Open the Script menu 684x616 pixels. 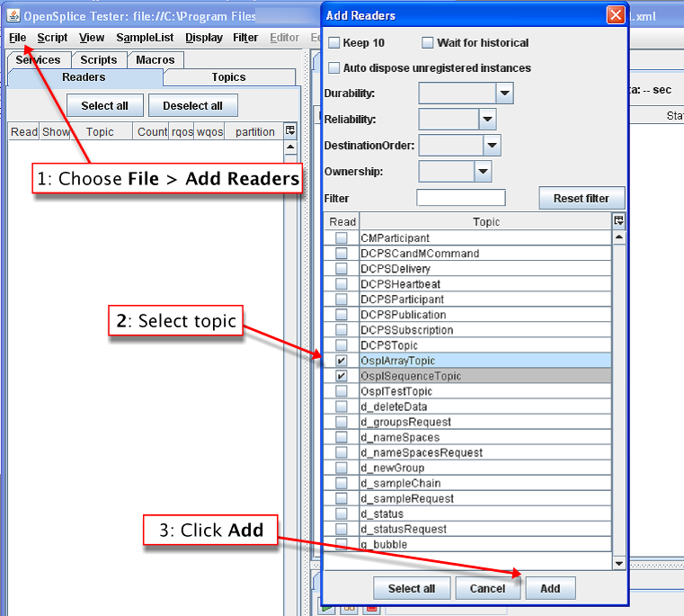pyautogui.click(x=52, y=38)
